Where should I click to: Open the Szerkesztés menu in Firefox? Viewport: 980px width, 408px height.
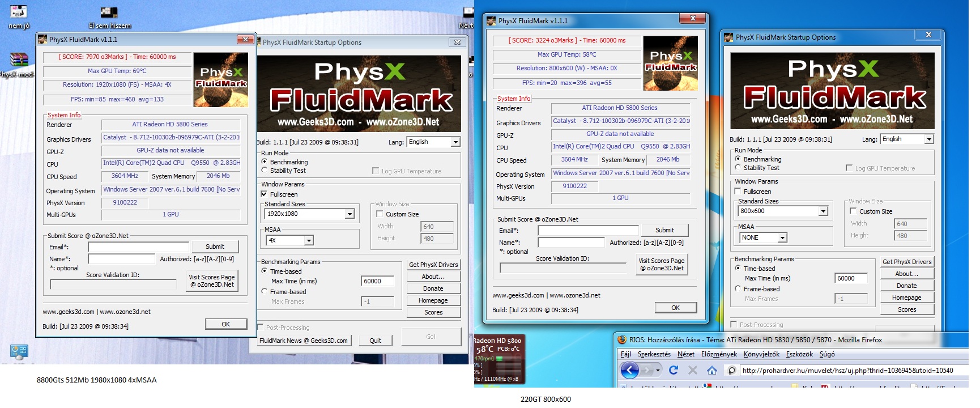pyautogui.click(x=654, y=354)
